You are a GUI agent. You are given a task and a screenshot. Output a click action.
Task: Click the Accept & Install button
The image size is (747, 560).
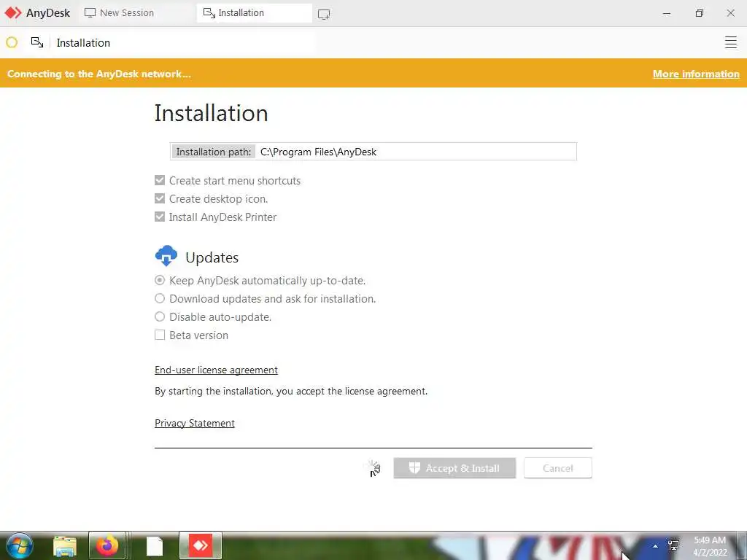tap(454, 468)
